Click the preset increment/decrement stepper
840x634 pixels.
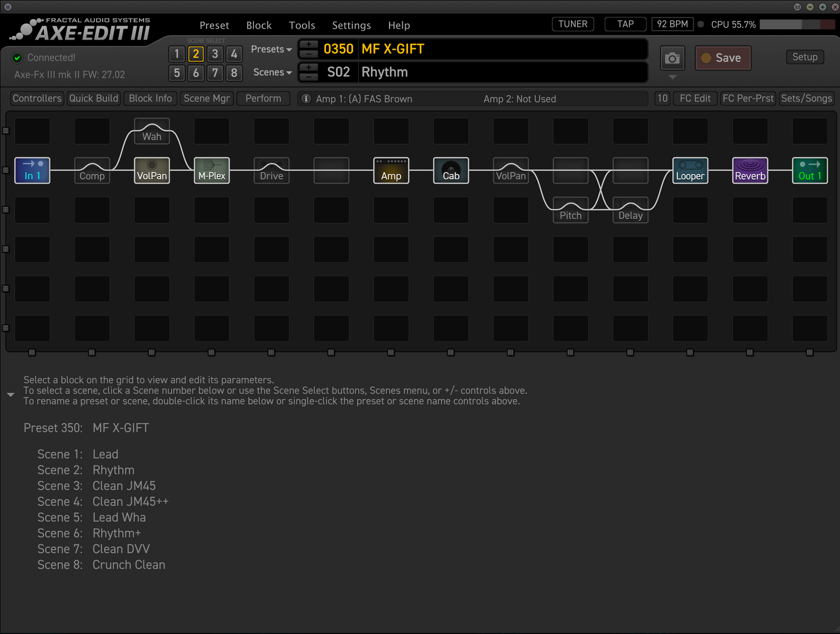[x=309, y=49]
